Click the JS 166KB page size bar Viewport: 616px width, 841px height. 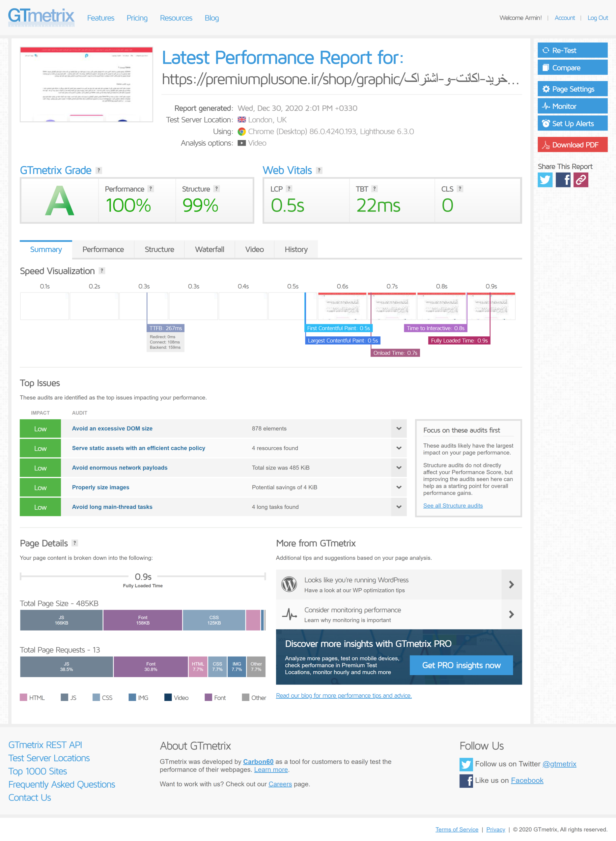click(x=61, y=620)
